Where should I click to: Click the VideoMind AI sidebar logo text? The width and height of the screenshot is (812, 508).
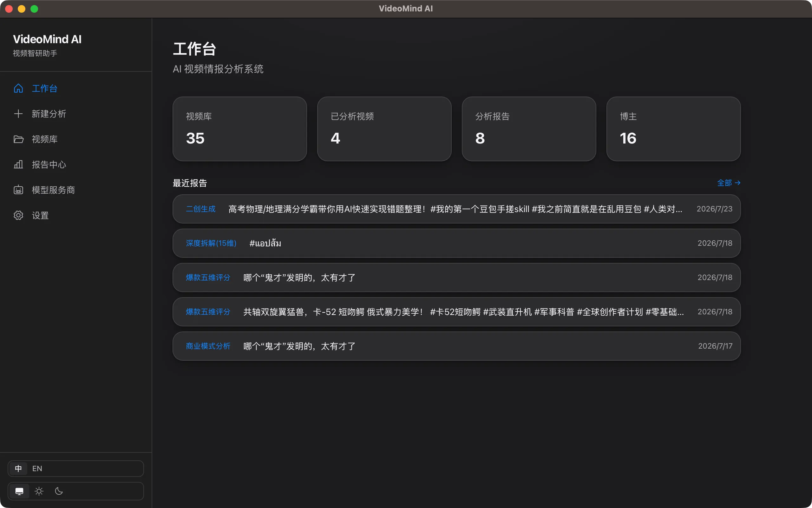tap(47, 39)
